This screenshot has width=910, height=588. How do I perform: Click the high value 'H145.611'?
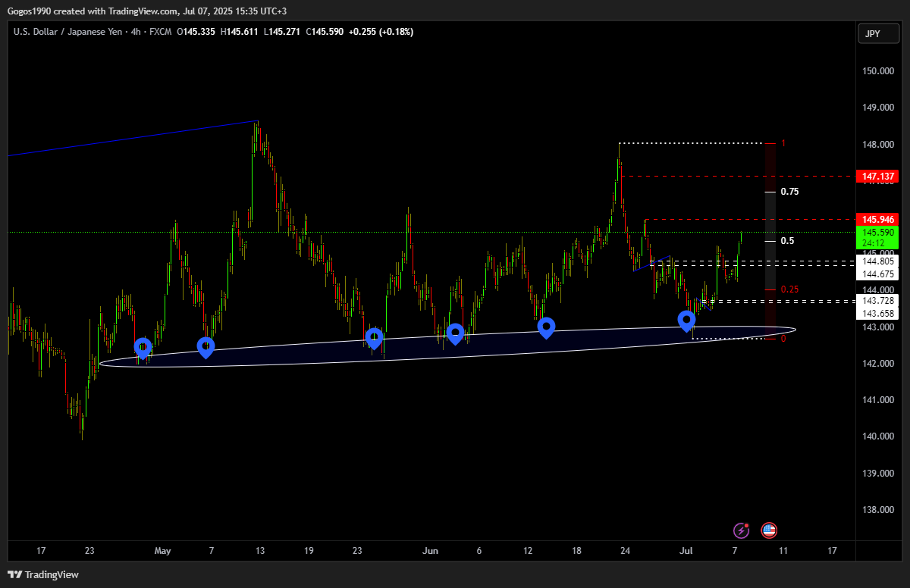[239, 32]
